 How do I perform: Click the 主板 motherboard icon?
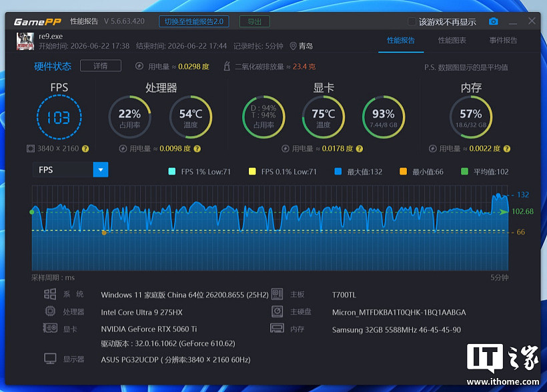point(278,293)
